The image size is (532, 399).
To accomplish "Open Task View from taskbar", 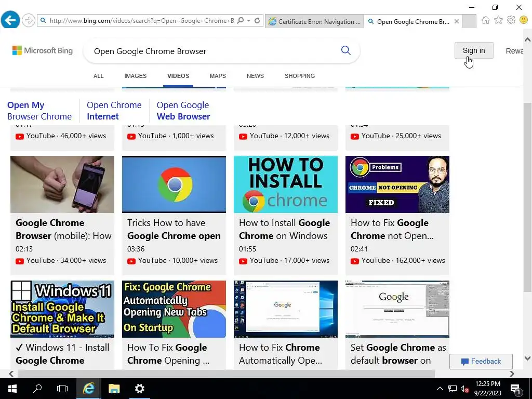I will [62, 389].
